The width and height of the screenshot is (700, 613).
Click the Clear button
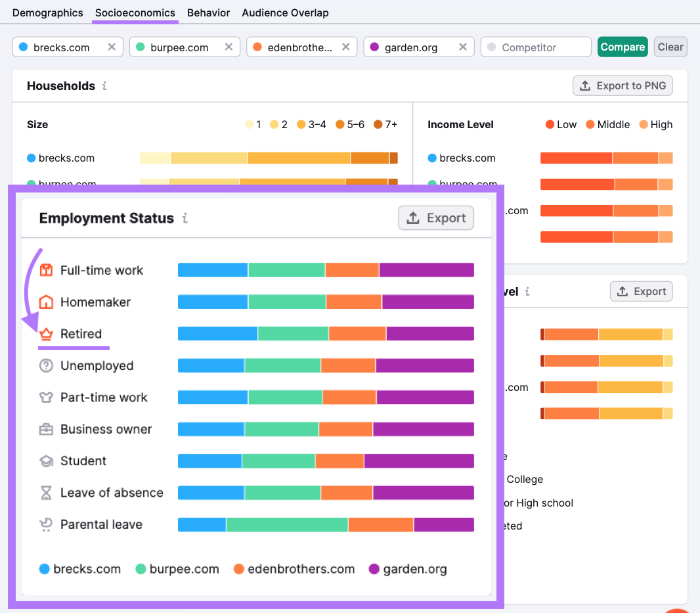coord(670,47)
